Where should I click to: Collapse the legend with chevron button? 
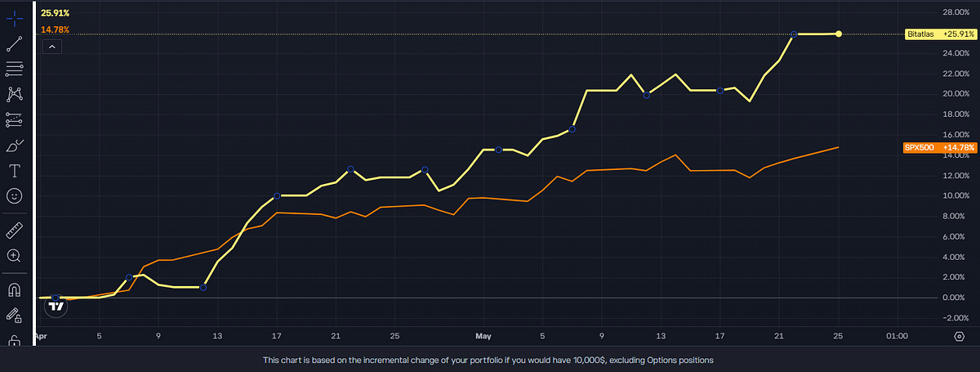pyautogui.click(x=51, y=47)
